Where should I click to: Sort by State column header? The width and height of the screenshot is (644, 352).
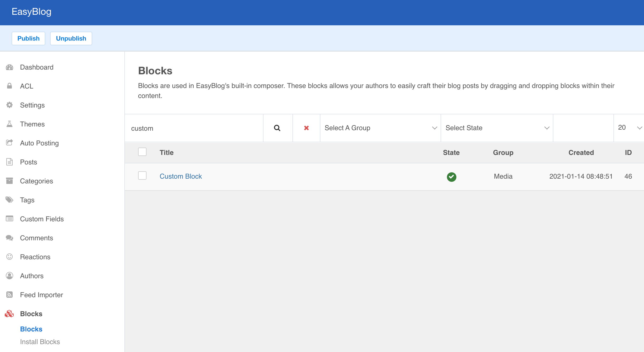(451, 153)
